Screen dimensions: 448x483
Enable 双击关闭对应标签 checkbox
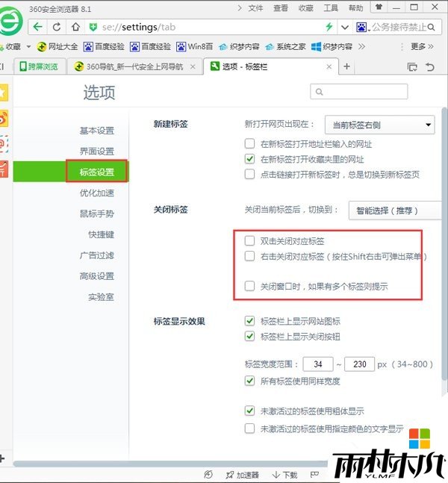click(x=250, y=241)
